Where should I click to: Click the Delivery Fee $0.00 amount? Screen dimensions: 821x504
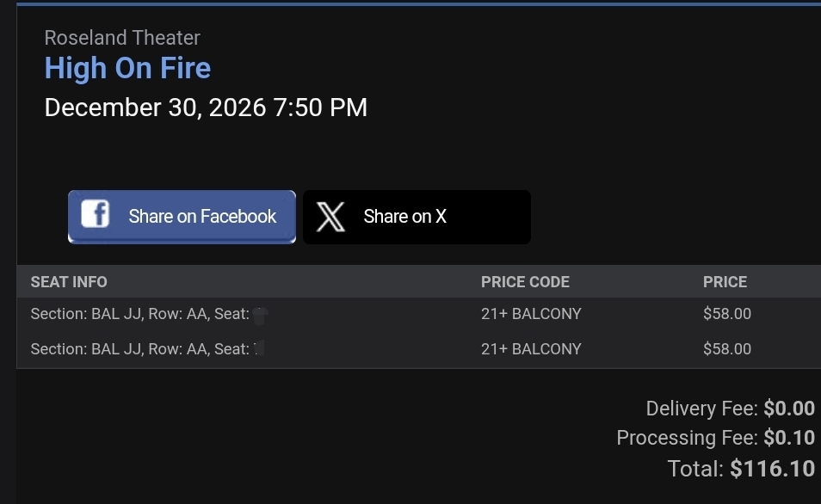[789, 409]
